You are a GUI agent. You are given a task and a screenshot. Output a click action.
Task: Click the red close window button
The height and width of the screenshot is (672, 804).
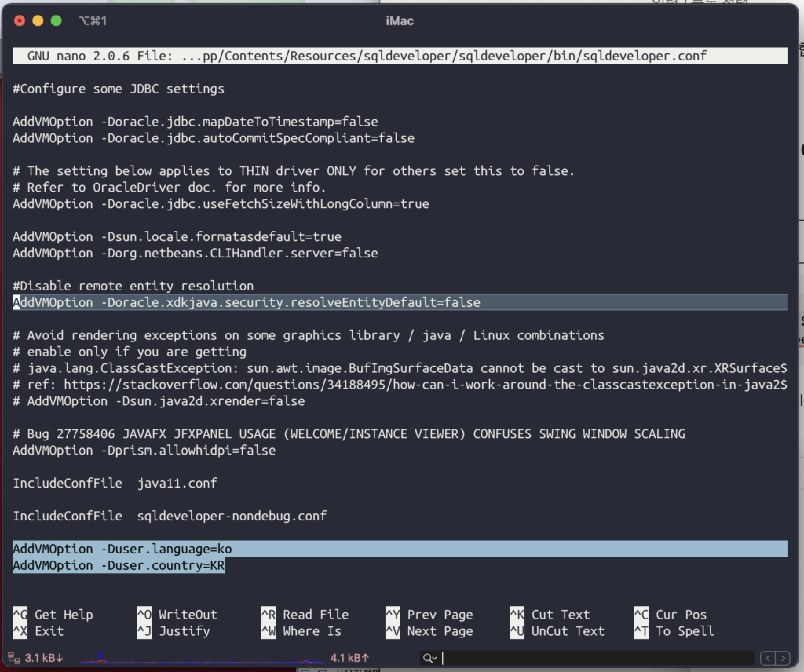click(20, 20)
